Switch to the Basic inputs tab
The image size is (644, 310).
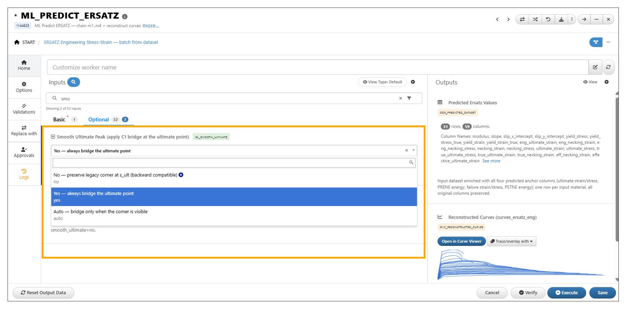59,119
